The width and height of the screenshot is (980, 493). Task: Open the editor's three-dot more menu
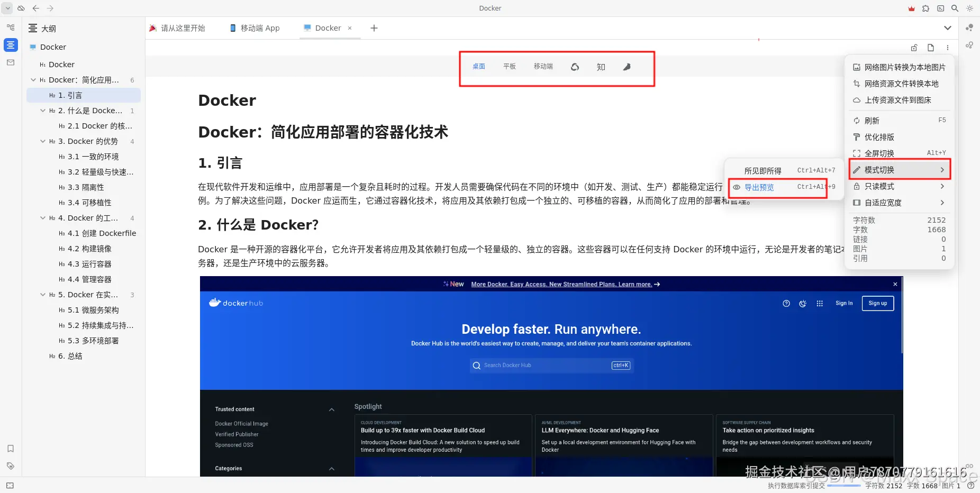point(948,48)
